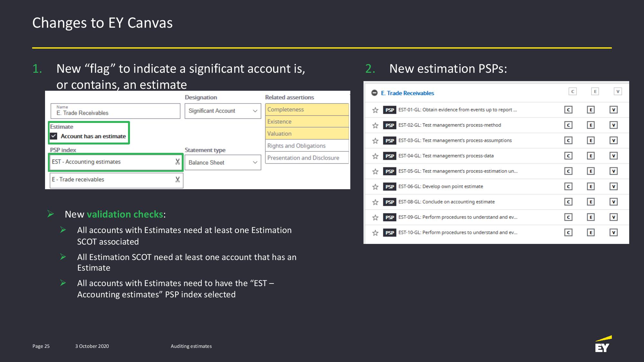
Task: Toggle E assertion box on EST-05-GL row
Action: tap(591, 171)
